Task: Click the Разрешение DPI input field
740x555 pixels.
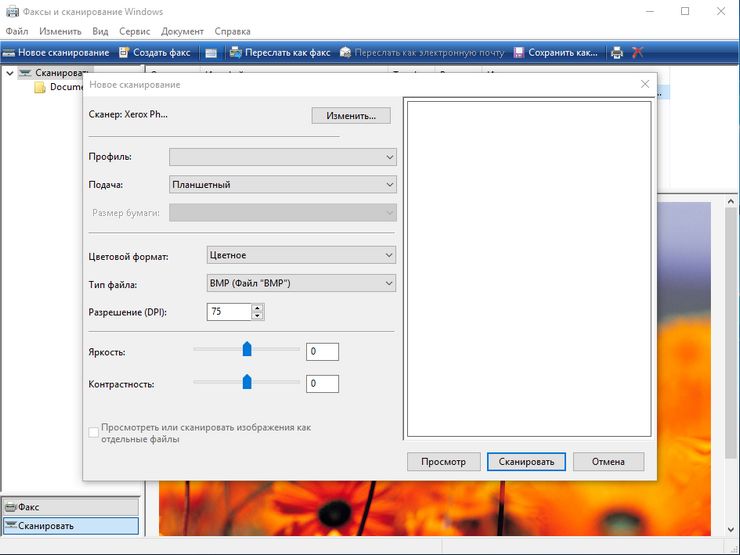Action: pos(229,311)
